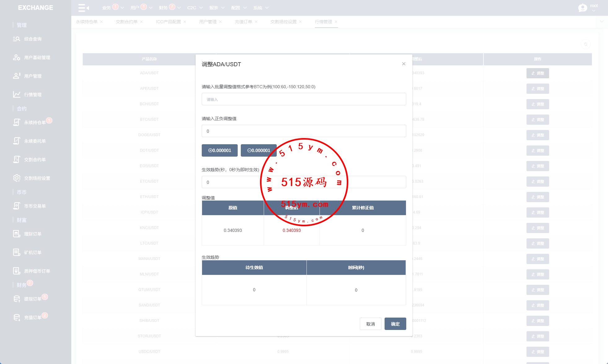Click root user avatar icon
This screenshot has width=608, height=364.
(582, 8)
